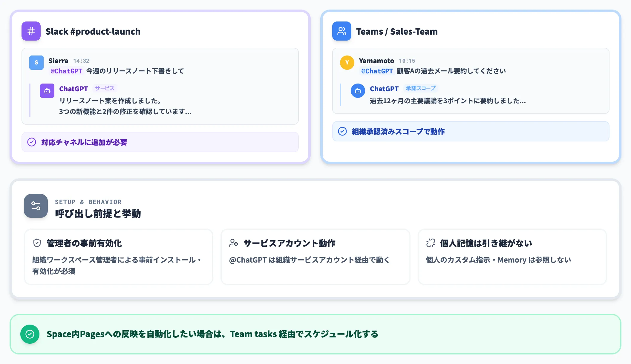
Task: Click the purple ChatGPT bot icon in Slack
Action: [47, 91]
